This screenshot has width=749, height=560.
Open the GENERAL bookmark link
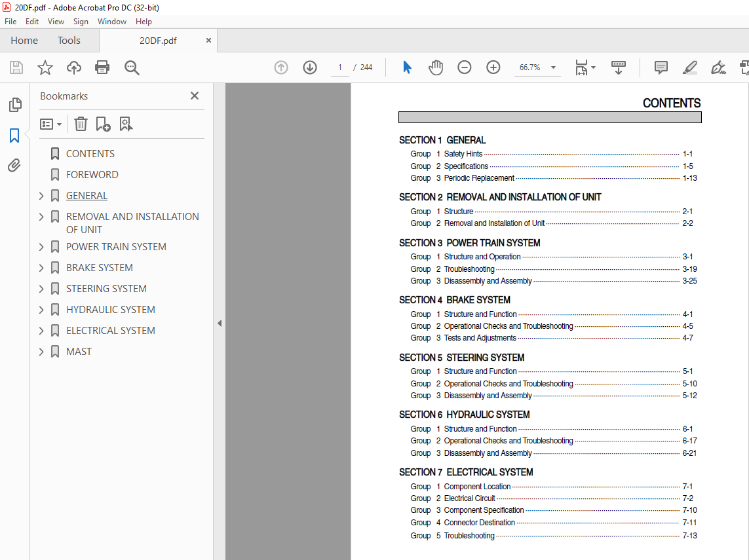[86, 196]
